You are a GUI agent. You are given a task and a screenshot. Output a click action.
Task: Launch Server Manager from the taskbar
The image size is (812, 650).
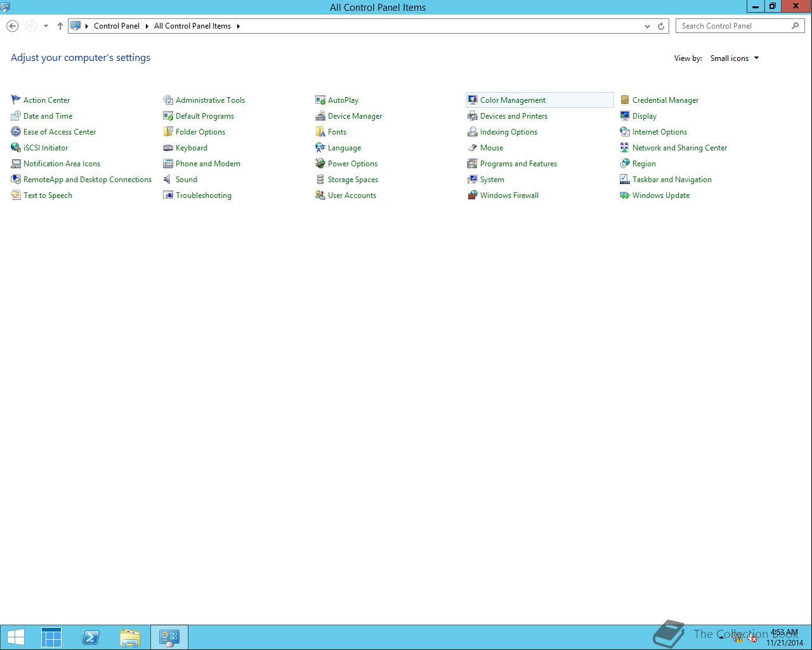(51, 637)
